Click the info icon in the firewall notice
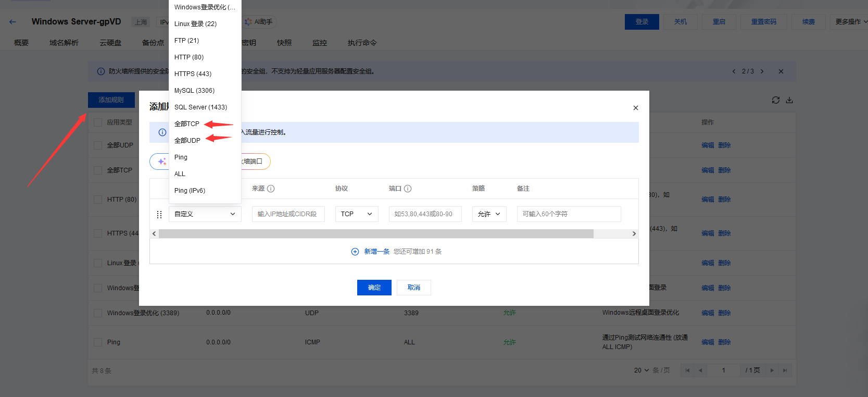868x397 pixels. (101, 71)
